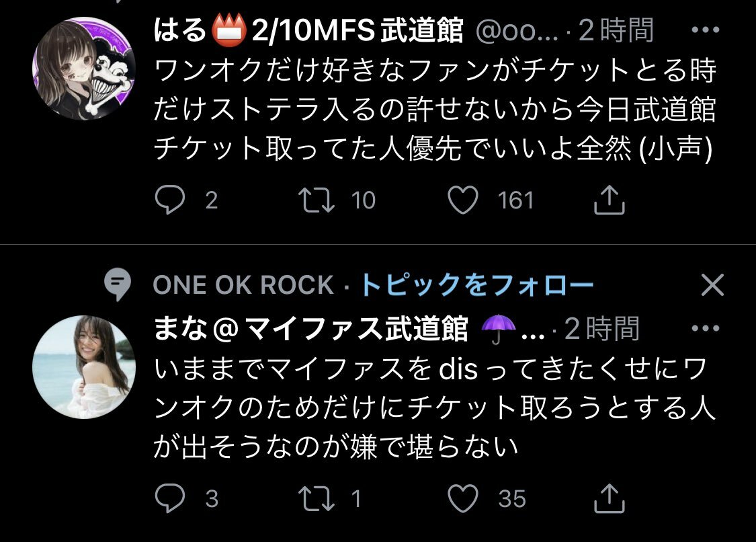The width and height of the screenshot is (756, 542).
Task: Retweet まな's post with 1 retweet
Action: pos(317,498)
